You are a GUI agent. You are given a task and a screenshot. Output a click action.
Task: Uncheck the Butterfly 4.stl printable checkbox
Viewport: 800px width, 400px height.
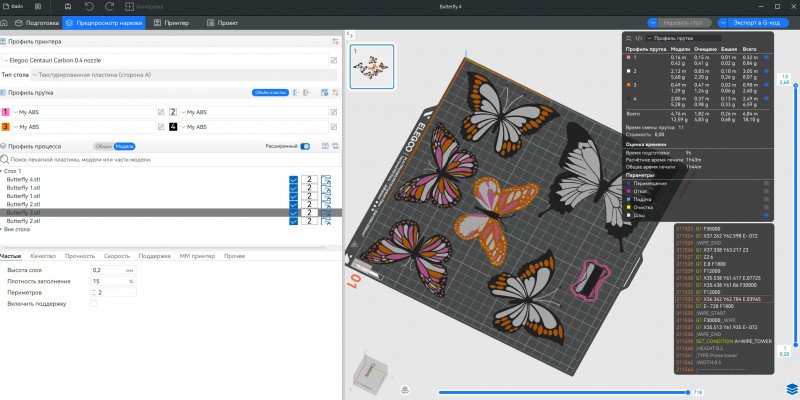293,179
